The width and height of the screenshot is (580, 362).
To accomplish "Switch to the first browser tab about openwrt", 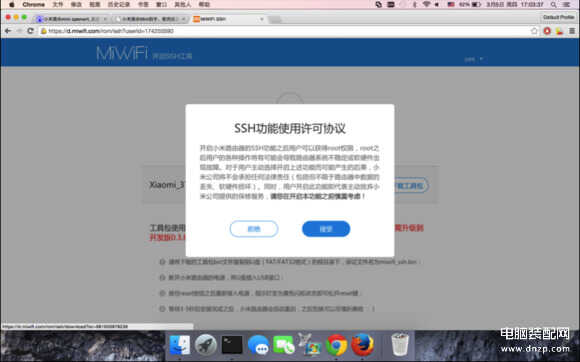I will point(71,19).
